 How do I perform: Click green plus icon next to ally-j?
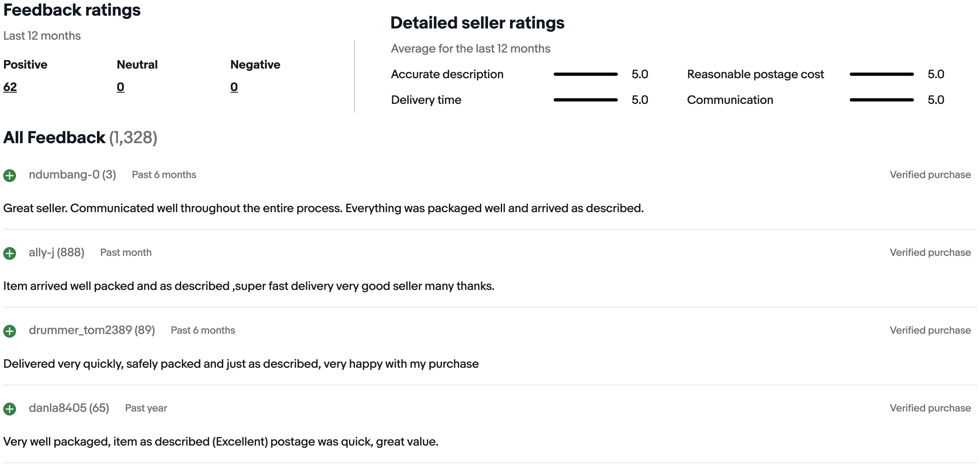click(x=10, y=253)
